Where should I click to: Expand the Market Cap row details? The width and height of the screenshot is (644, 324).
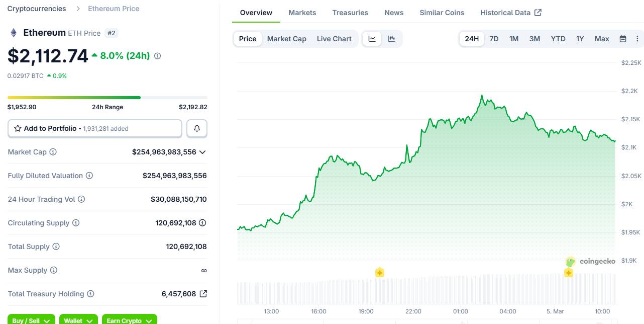click(x=203, y=152)
